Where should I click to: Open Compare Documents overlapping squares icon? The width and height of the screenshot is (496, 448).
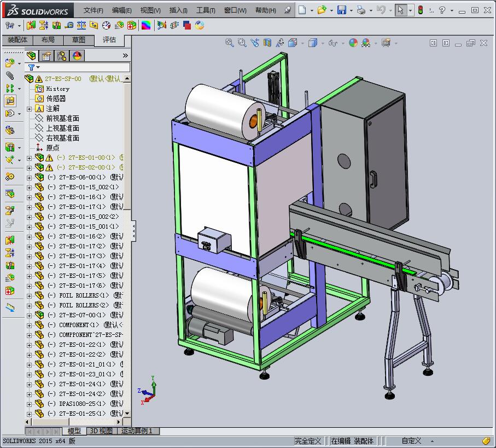pyautogui.click(x=187, y=25)
